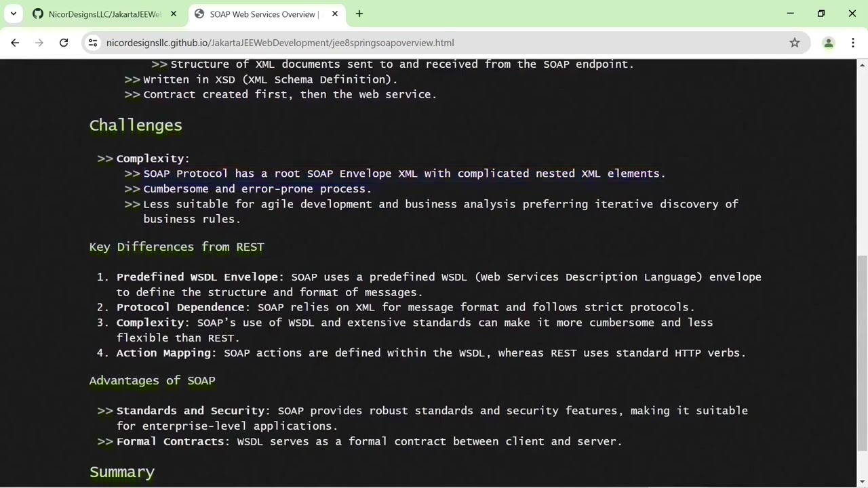Click the vertical scrollbar thumb
868x488 pixels.
click(x=863, y=353)
